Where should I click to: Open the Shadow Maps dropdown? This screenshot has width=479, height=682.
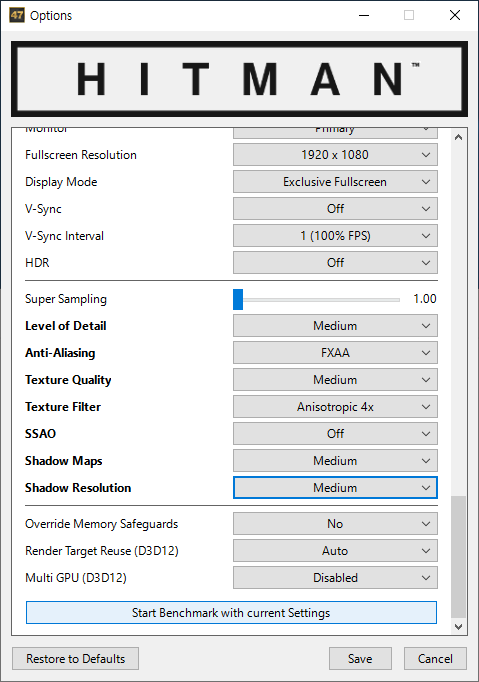[x=335, y=461]
